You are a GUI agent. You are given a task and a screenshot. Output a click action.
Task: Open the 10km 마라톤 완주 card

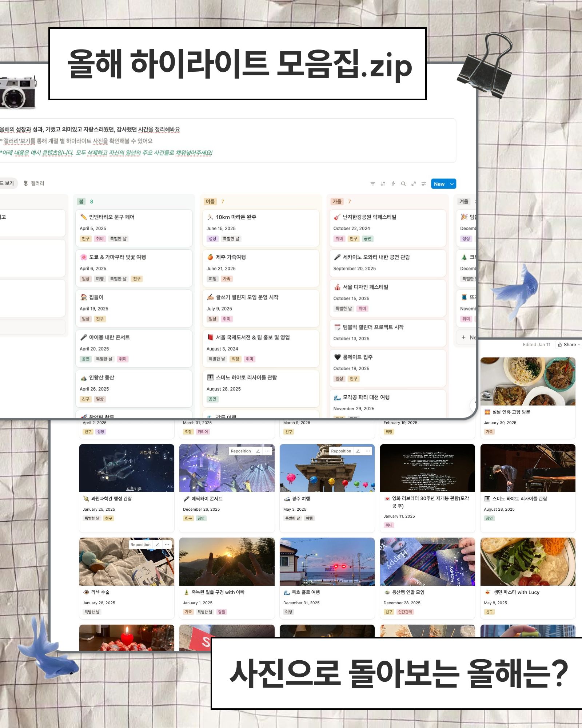click(x=236, y=217)
